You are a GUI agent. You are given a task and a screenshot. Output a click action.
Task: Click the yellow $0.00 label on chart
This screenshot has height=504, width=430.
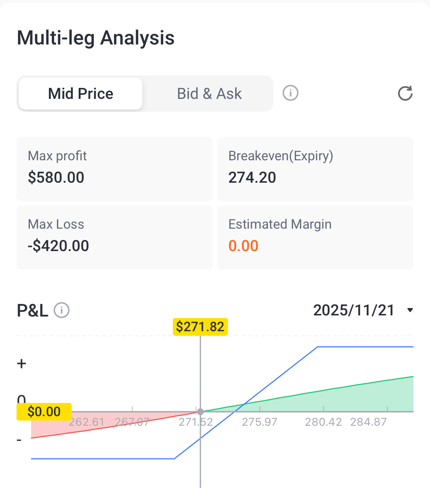click(44, 411)
